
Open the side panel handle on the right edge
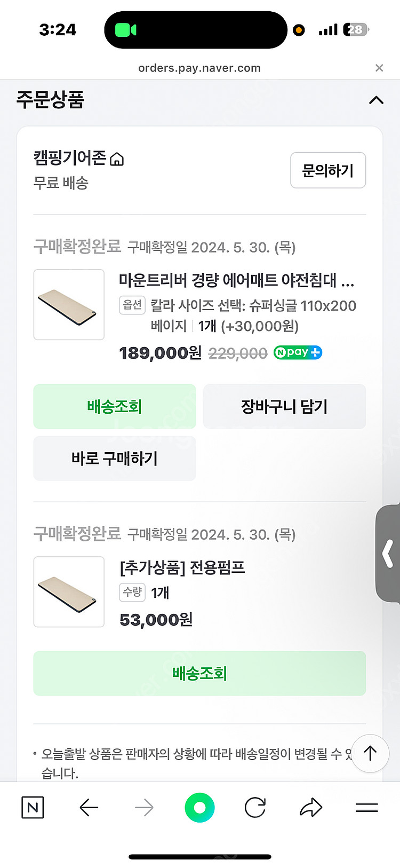point(388,554)
